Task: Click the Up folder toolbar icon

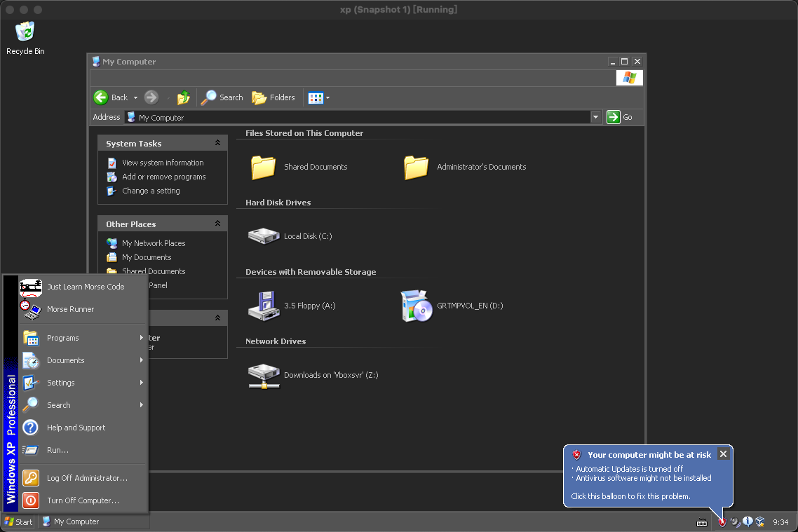Action: [x=183, y=97]
